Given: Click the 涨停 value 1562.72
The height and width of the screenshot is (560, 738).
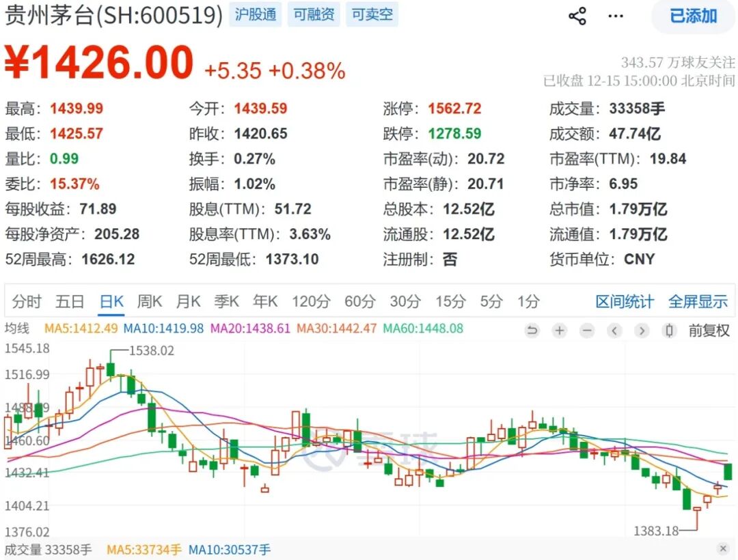Looking at the screenshot, I should pyautogui.click(x=454, y=109).
